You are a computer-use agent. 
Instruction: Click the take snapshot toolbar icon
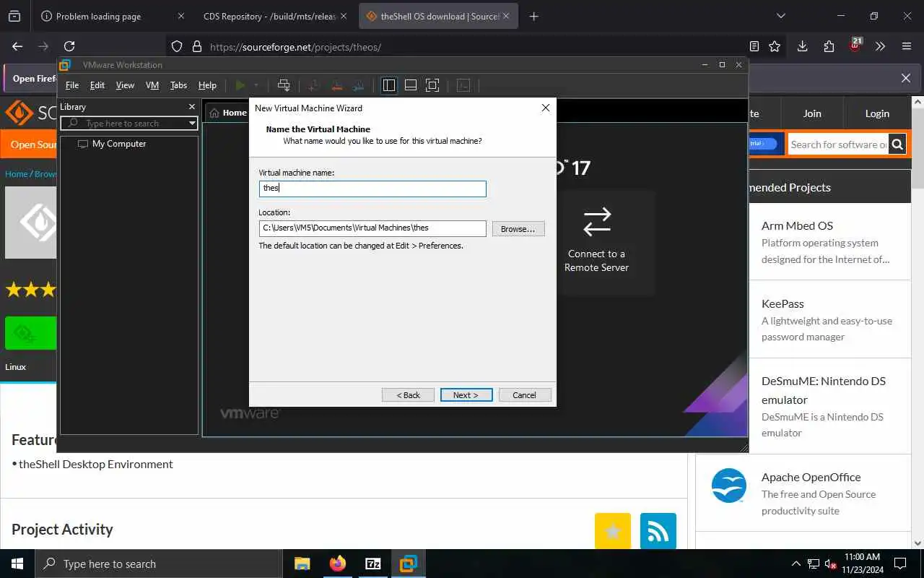313,85
